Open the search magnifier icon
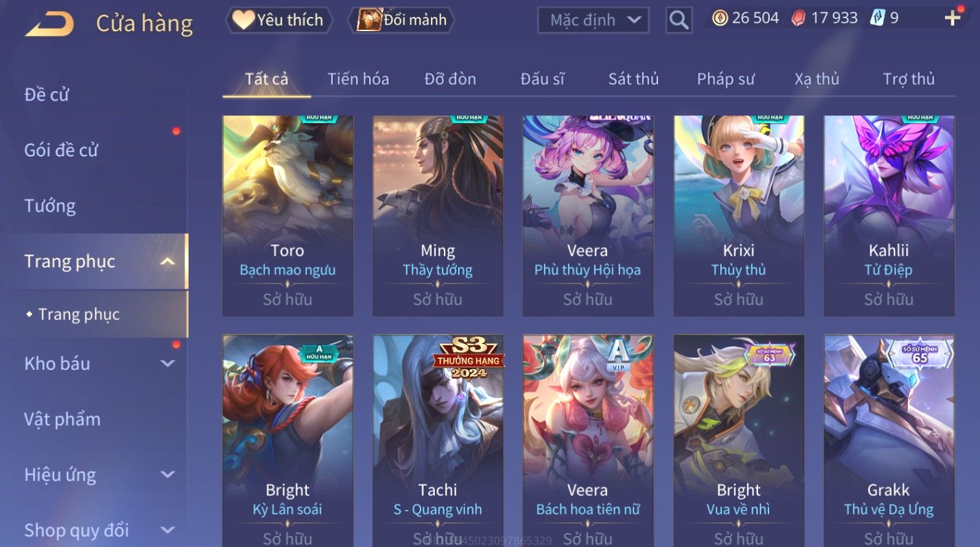 click(679, 20)
